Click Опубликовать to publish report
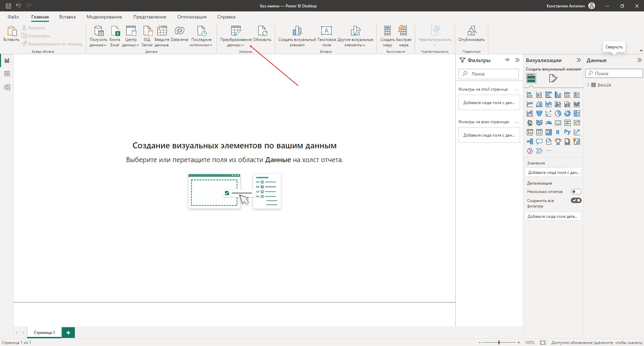This screenshot has height=346, width=644. click(472, 34)
